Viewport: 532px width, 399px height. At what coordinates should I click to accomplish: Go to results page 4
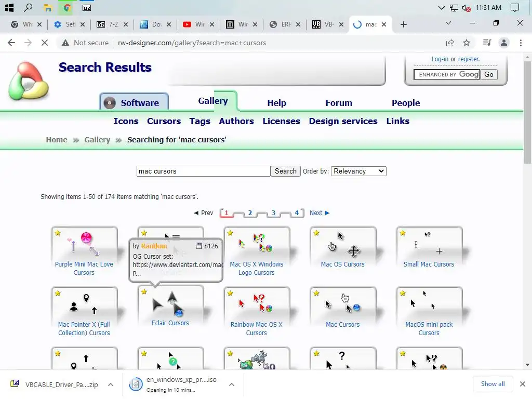pyautogui.click(x=297, y=212)
